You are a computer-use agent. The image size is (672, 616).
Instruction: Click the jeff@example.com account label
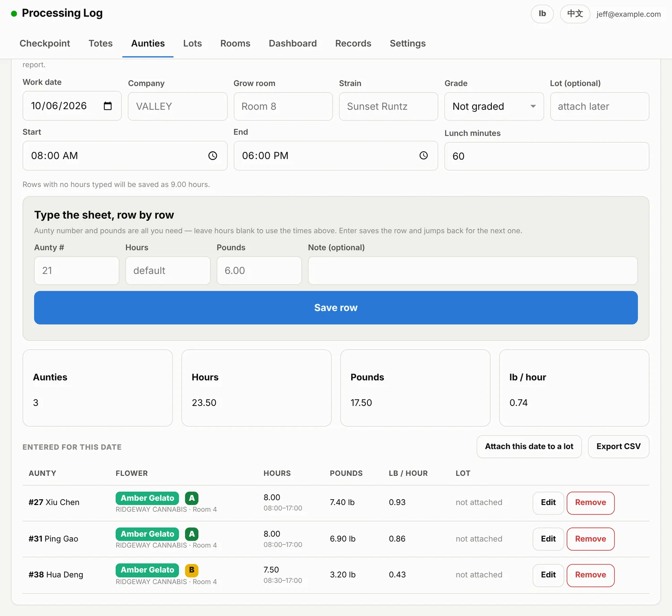click(x=629, y=14)
